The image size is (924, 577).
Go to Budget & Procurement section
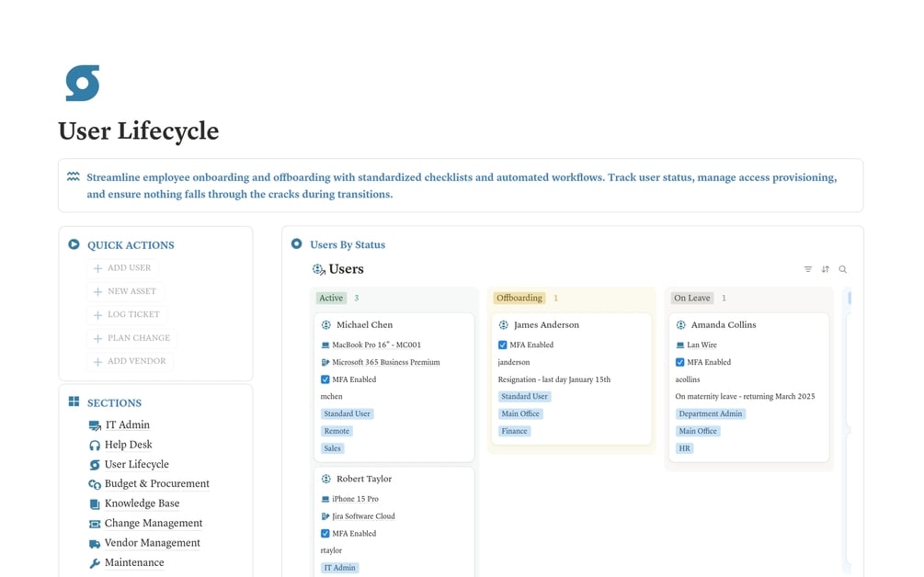click(156, 483)
